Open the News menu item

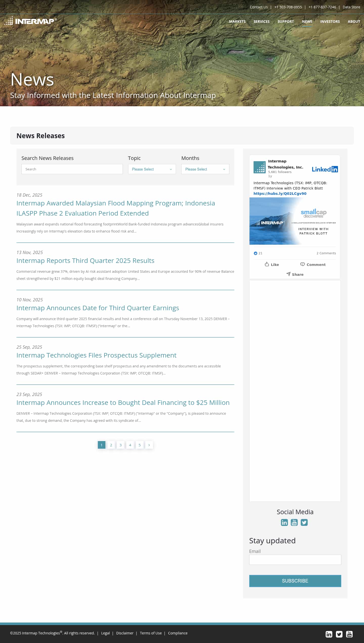307,22
